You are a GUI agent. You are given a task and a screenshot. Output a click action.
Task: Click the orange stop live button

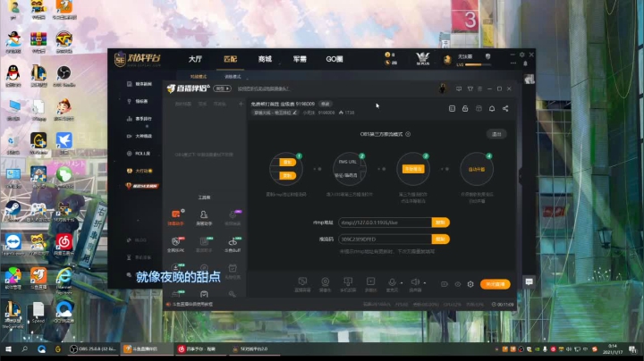tap(495, 284)
